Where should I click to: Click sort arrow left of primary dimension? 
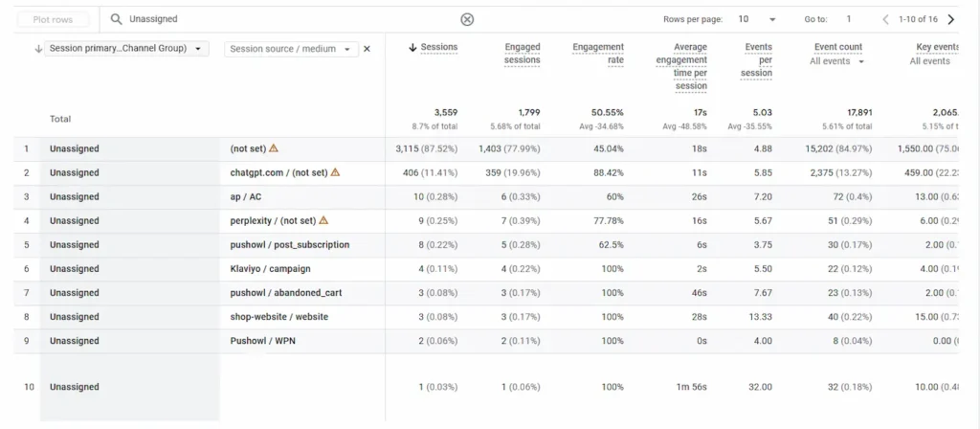[38, 49]
